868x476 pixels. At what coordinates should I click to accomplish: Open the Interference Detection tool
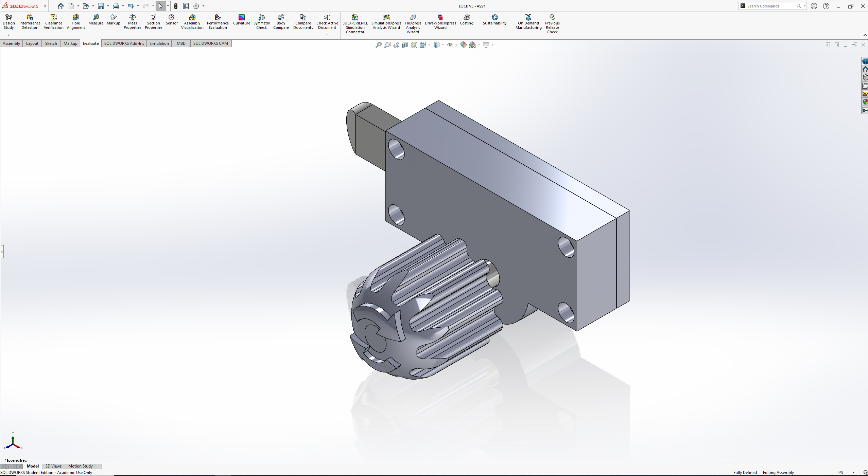[x=30, y=22]
